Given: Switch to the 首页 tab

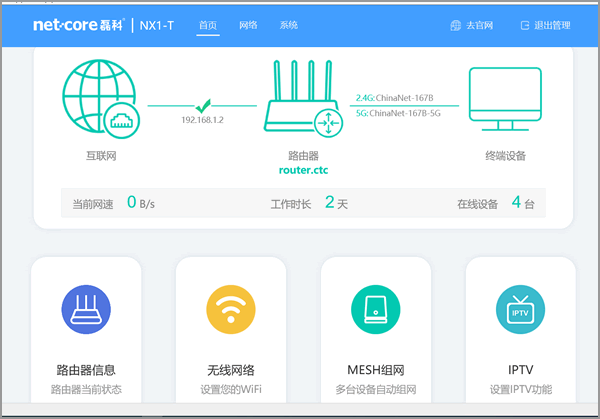Looking at the screenshot, I should pyautogui.click(x=208, y=24).
